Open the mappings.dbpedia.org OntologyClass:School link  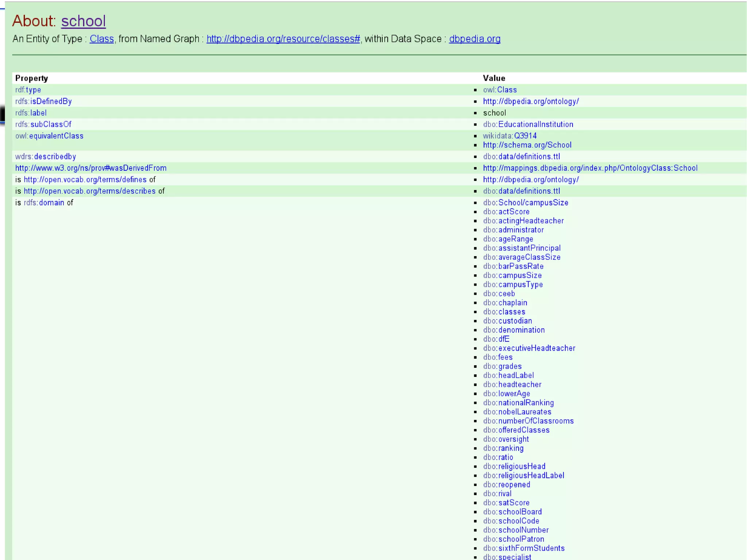pos(590,168)
